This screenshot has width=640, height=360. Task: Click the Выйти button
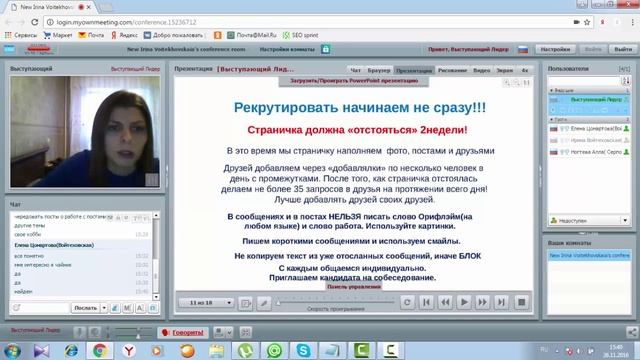click(x=623, y=49)
